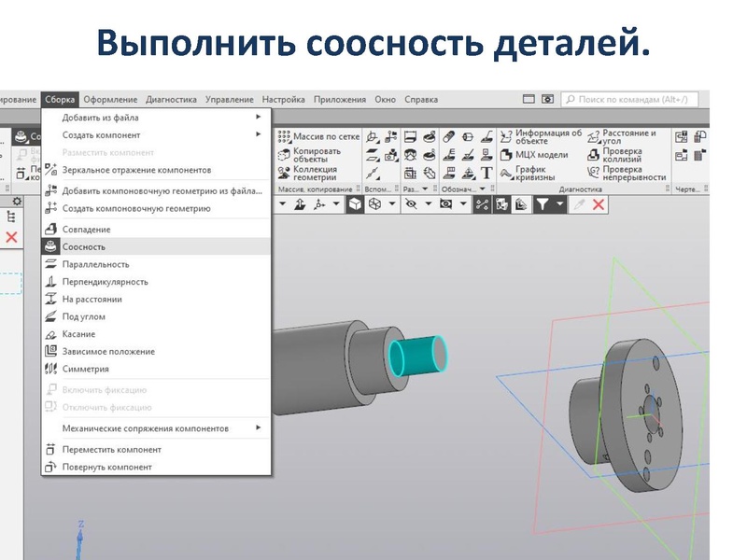This screenshot has height=560, width=747.
Task: Open the Настройка menu
Action: click(282, 98)
